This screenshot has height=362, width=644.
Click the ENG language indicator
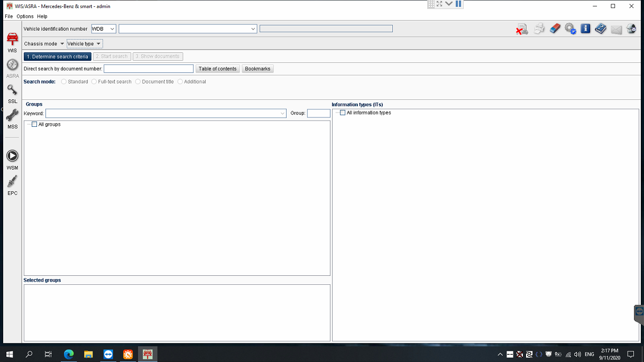(x=590, y=354)
